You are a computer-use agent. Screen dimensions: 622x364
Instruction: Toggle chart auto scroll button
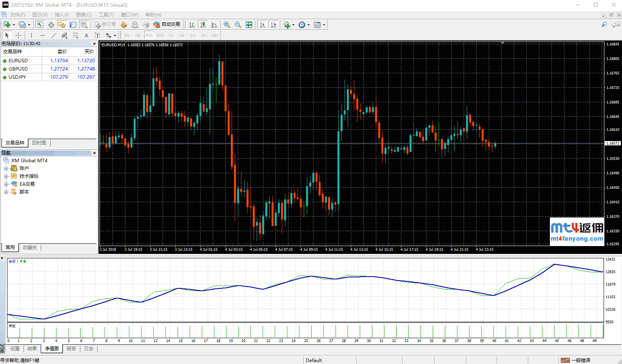click(x=263, y=25)
